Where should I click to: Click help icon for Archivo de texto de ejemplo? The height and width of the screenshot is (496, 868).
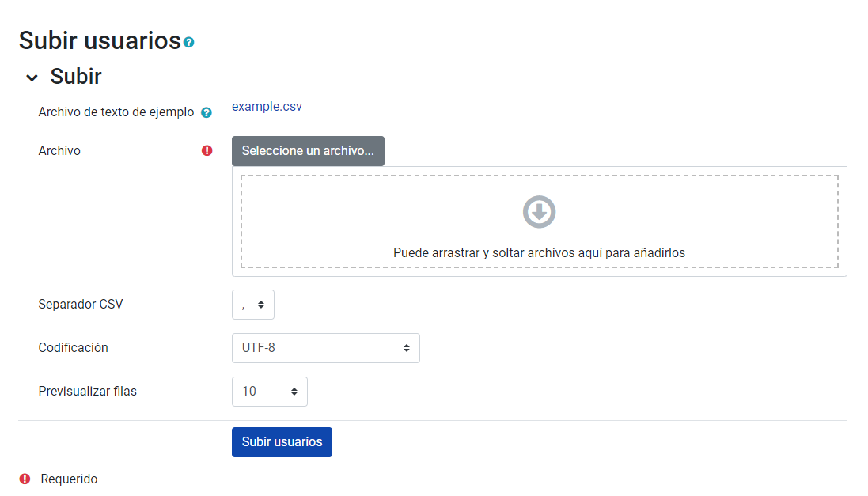pyautogui.click(x=206, y=112)
